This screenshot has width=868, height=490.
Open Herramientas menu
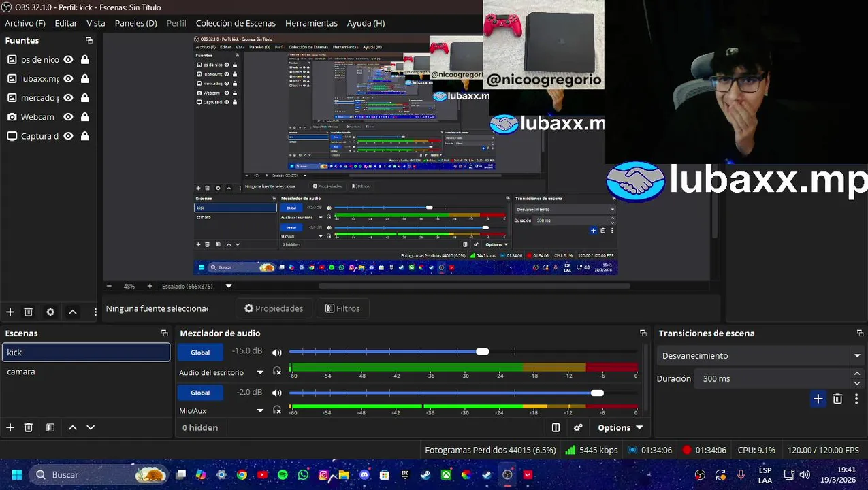click(311, 23)
